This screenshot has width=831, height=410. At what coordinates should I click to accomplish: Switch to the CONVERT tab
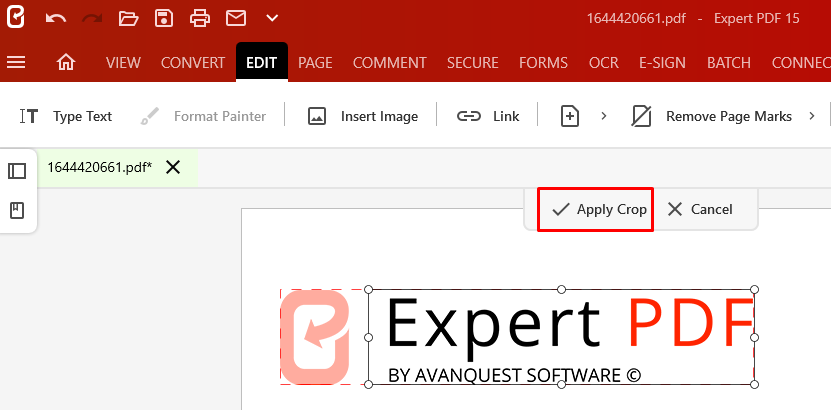click(x=193, y=63)
